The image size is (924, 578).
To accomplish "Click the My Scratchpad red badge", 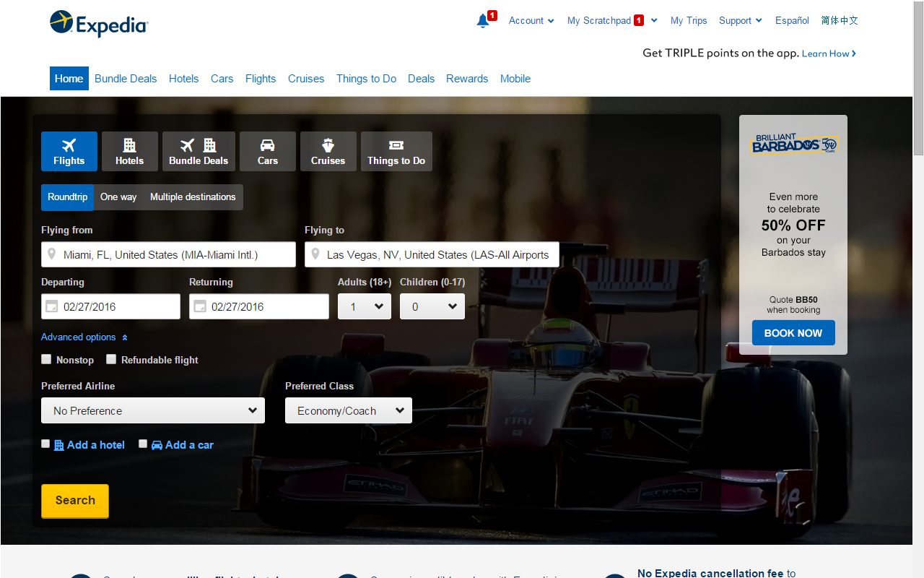I will (x=639, y=20).
